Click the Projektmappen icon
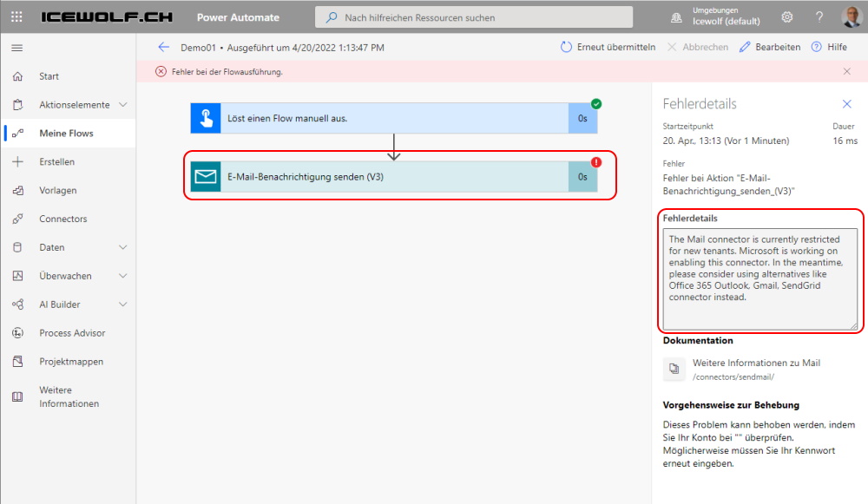 click(17, 361)
